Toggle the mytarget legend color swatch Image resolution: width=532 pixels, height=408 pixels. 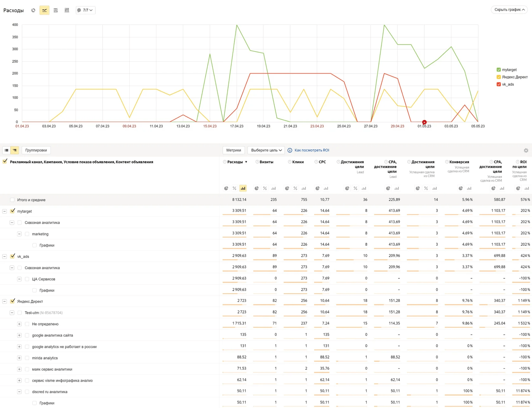click(499, 70)
